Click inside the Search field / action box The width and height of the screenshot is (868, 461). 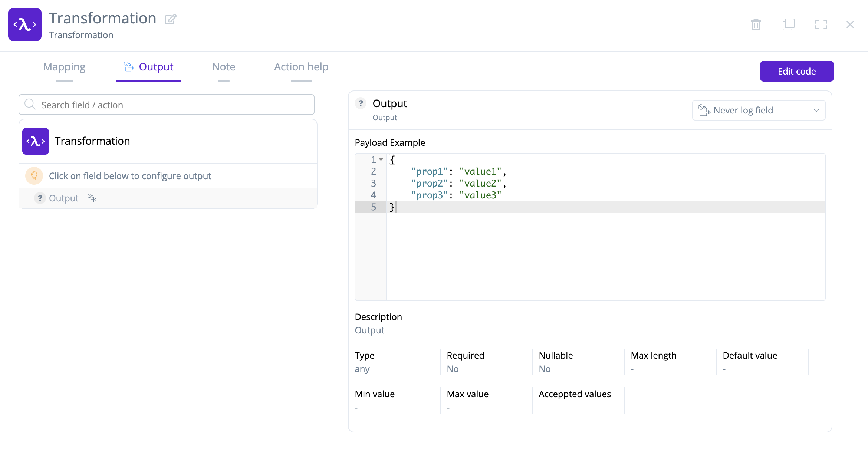coord(167,105)
